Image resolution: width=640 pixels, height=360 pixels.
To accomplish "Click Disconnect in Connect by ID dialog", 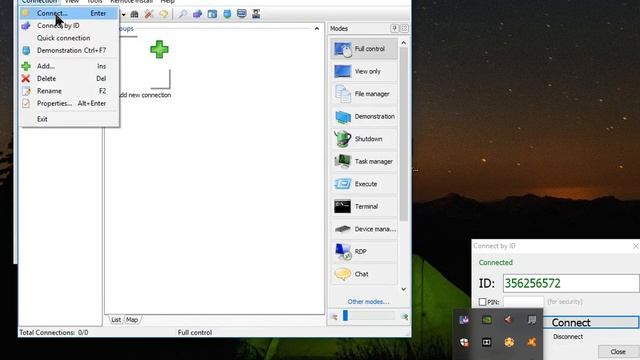I will (568, 337).
